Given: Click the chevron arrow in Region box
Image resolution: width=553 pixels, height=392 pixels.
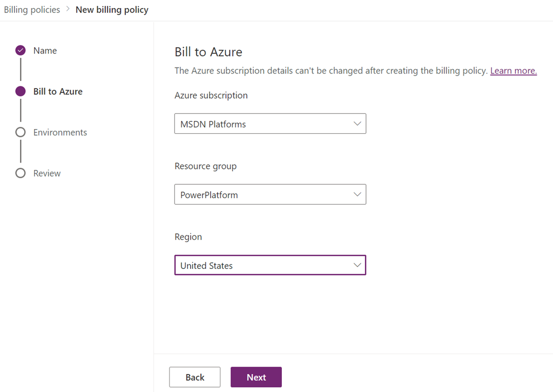Looking at the screenshot, I should [357, 265].
